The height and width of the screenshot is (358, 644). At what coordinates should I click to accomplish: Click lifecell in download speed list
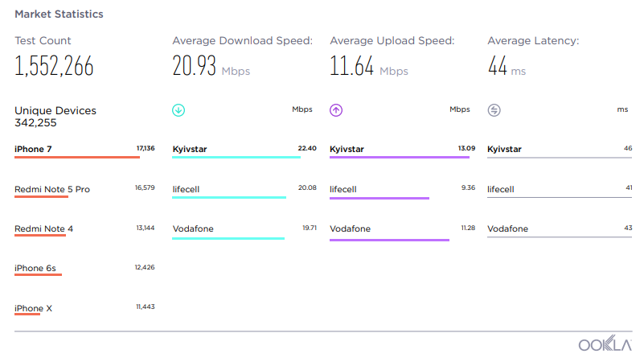pyautogui.click(x=186, y=190)
